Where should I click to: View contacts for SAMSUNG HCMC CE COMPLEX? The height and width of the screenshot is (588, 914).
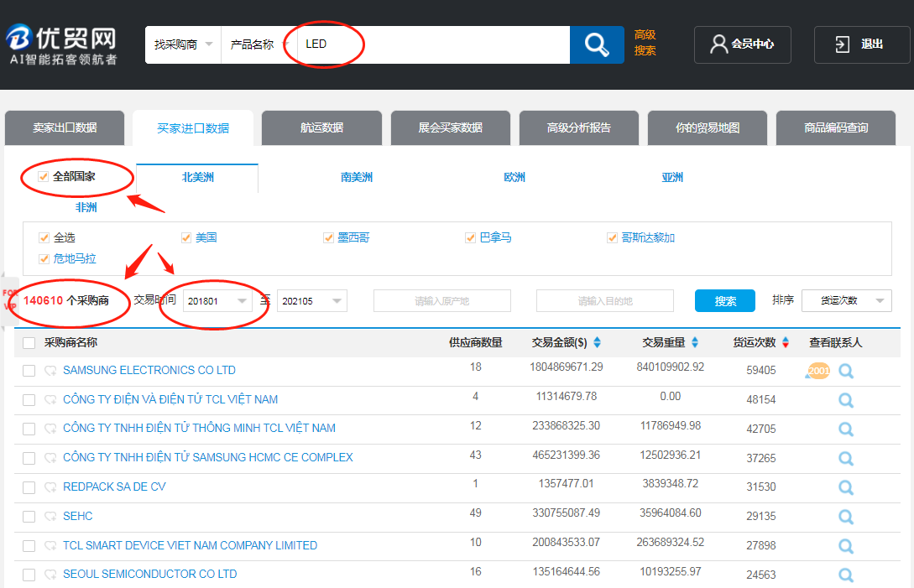[846, 458]
